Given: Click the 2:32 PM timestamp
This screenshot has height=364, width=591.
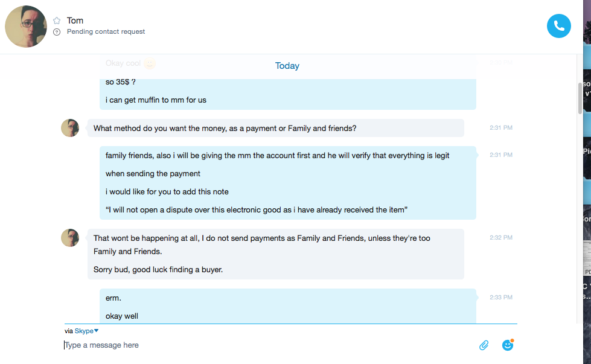Looking at the screenshot, I should click(x=501, y=238).
